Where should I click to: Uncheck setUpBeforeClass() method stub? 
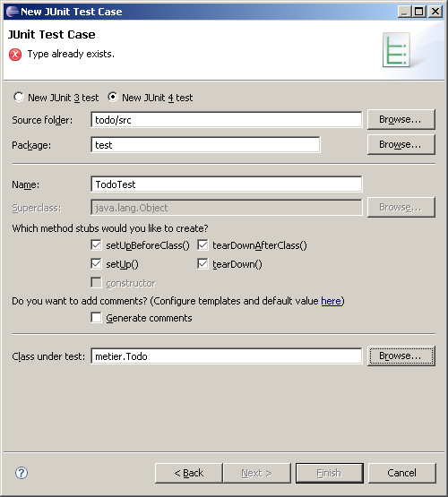[x=96, y=245]
